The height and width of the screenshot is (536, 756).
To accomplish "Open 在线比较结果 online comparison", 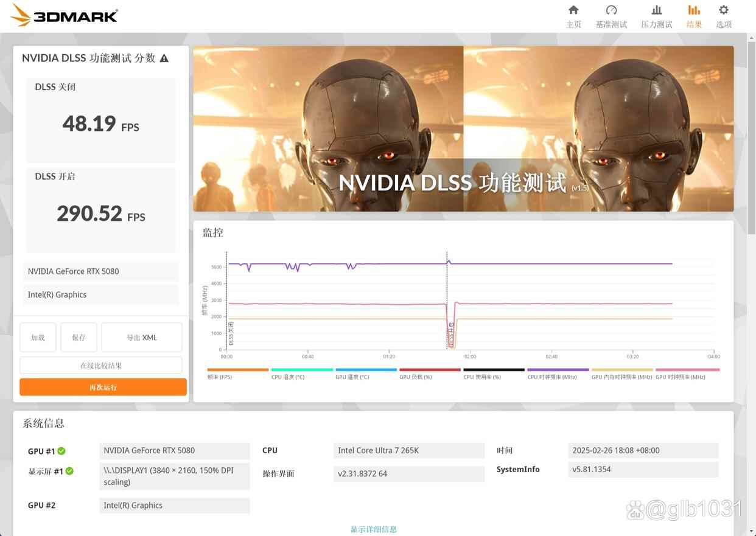I will click(x=102, y=364).
